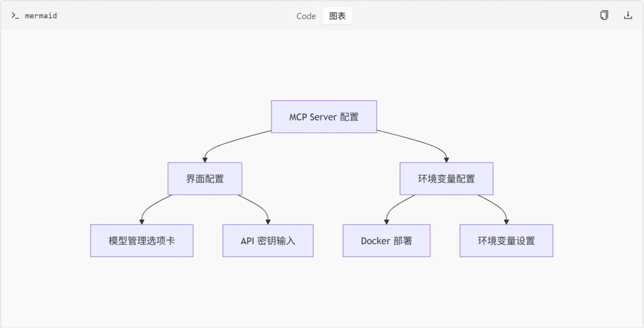Click the API 密钥输入 node

pyautogui.click(x=268, y=240)
